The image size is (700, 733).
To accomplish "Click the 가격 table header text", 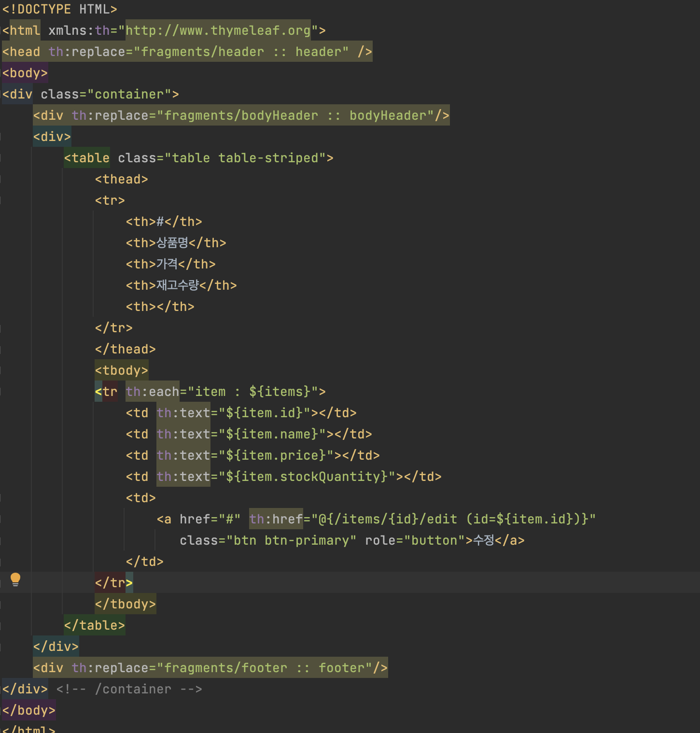I will click(167, 264).
